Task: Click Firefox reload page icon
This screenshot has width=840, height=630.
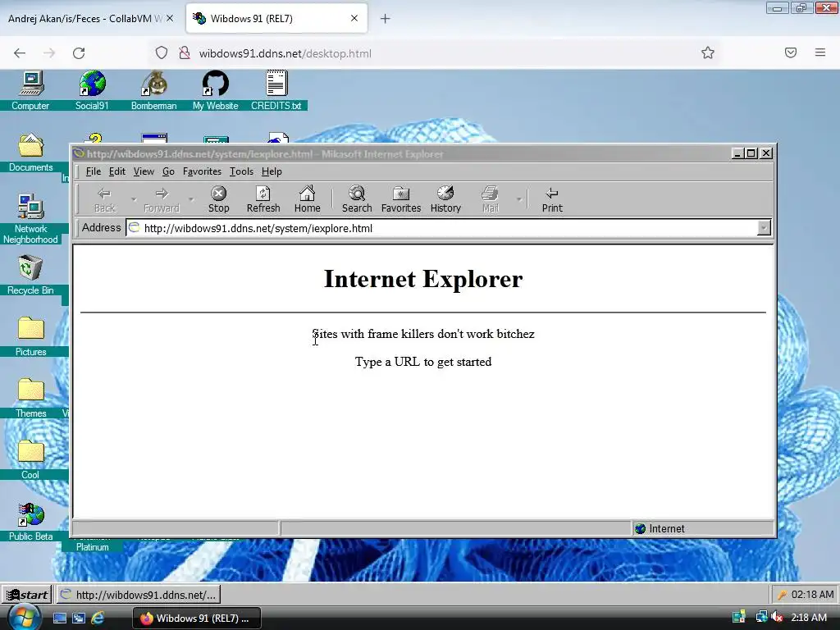Action: (x=79, y=53)
